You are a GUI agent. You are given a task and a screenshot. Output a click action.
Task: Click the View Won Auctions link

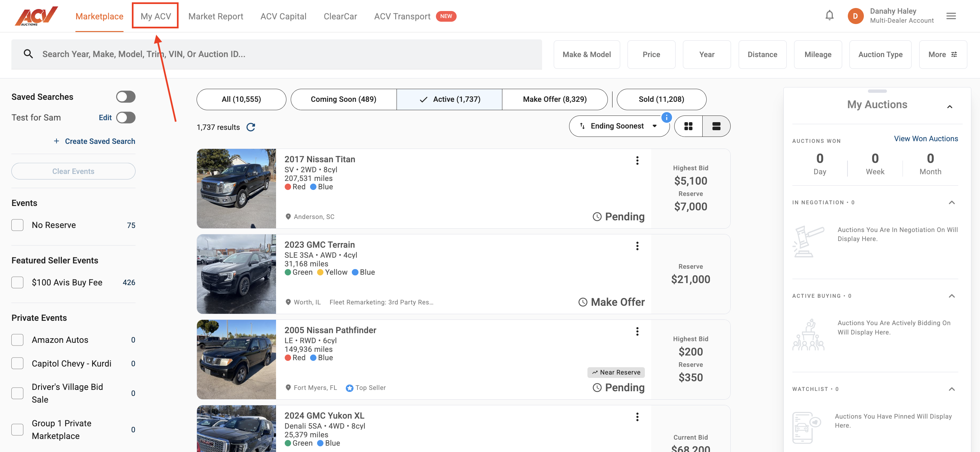(926, 139)
